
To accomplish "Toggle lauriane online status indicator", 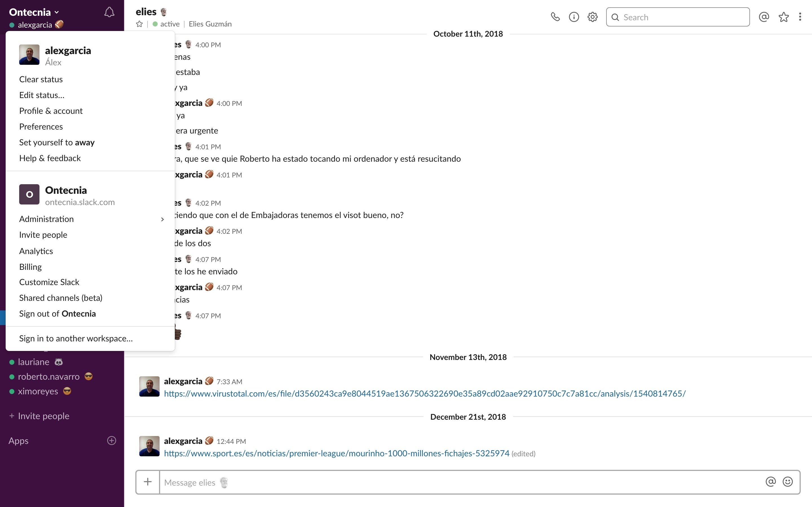I will click(12, 362).
